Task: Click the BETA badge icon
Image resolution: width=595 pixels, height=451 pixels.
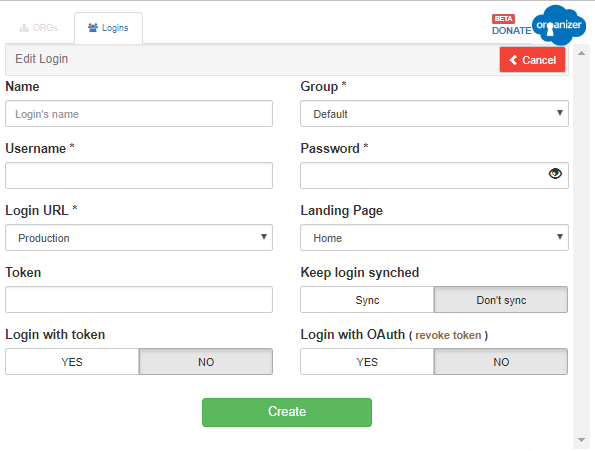Action: [503, 19]
